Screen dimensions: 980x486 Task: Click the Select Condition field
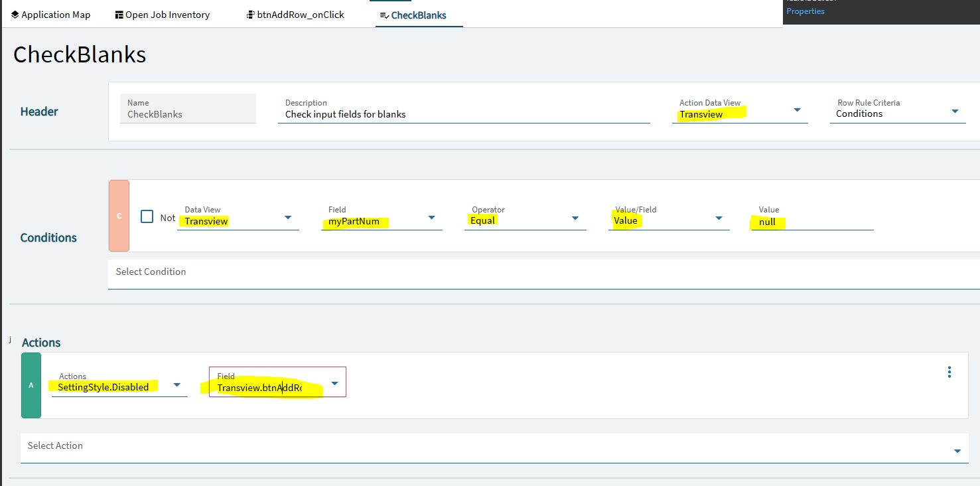pyautogui.click(x=544, y=274)
